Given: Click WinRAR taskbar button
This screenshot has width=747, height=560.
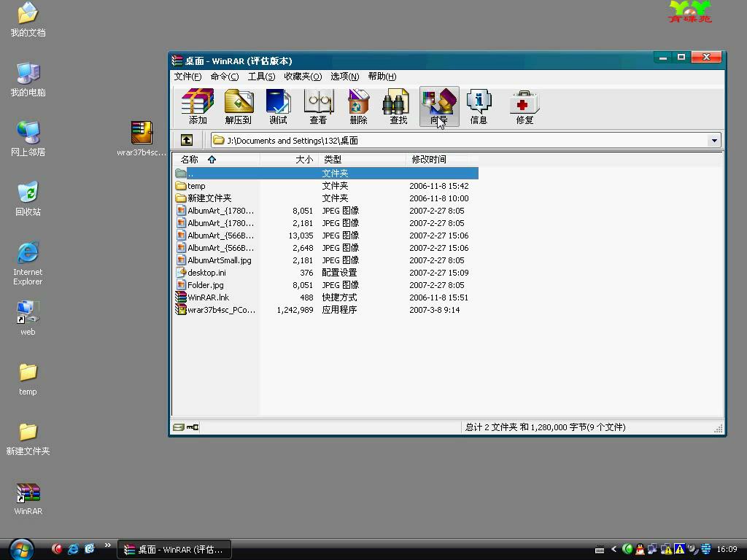Looking at the screenshot, I should [x=174, y=550].
